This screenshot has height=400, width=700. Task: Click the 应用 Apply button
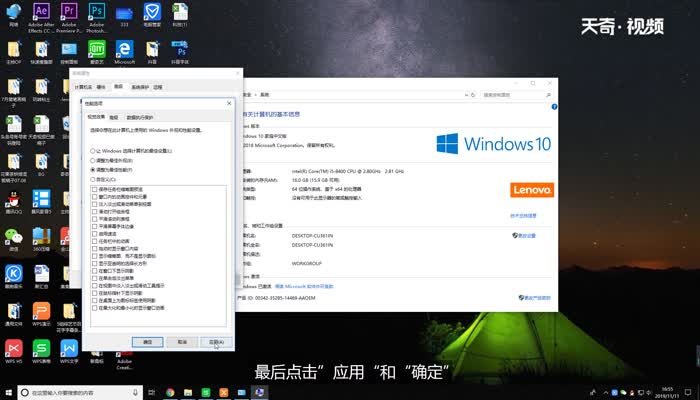tap(216, 342)
